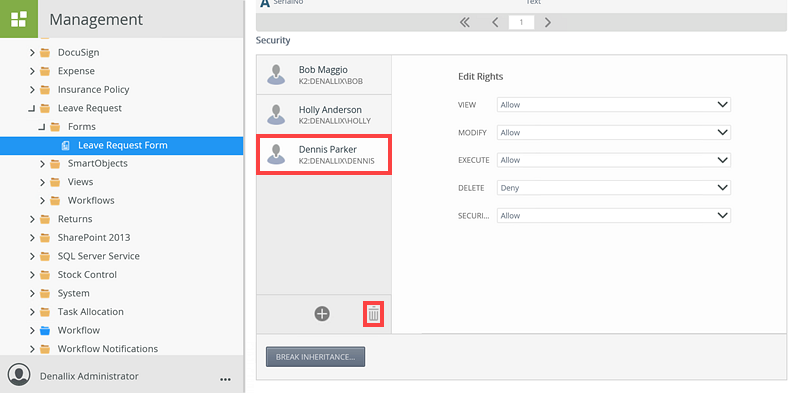This screenshot has height=393, width=800.
Task: Click the Insurance Policy folder icon
Action: coord(45,90)
